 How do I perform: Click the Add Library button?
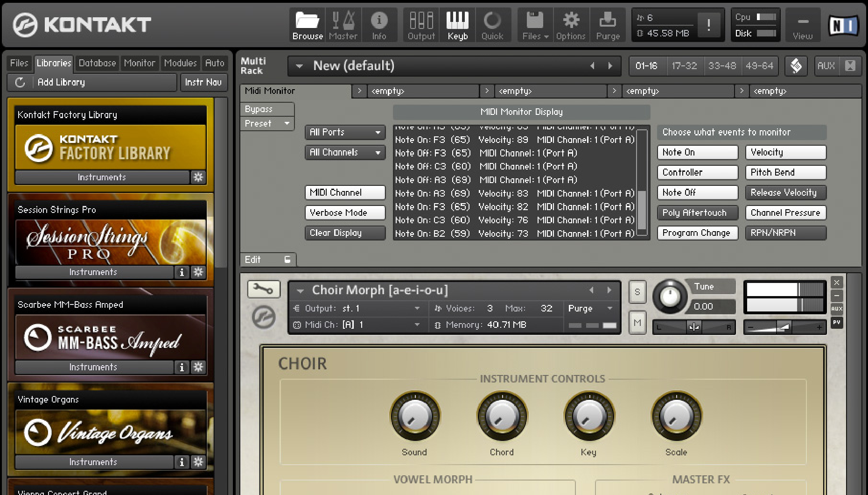pos(61,82)
